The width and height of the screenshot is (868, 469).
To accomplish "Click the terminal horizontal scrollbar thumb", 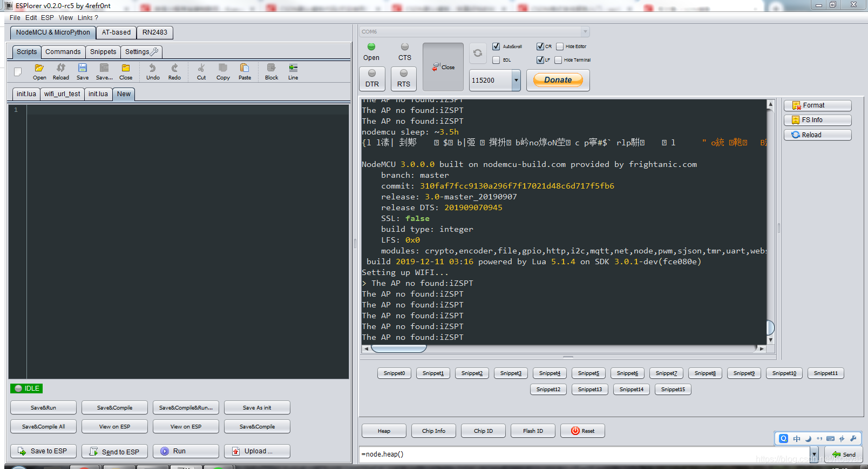I will [398, 349].
